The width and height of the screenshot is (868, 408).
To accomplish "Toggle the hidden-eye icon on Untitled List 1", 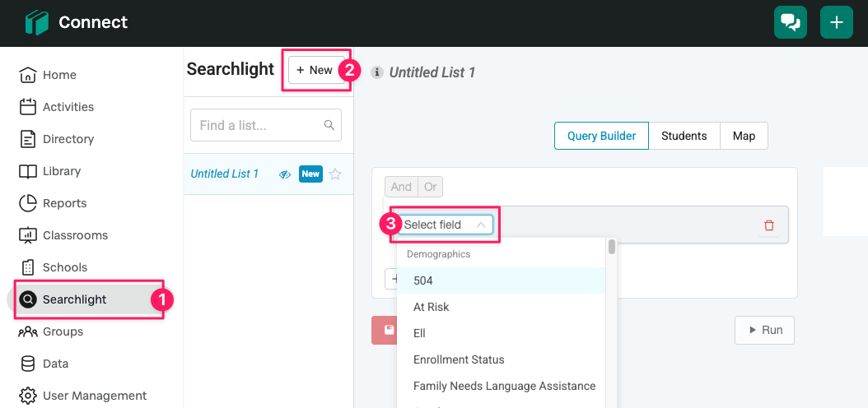I will (285, 174).
